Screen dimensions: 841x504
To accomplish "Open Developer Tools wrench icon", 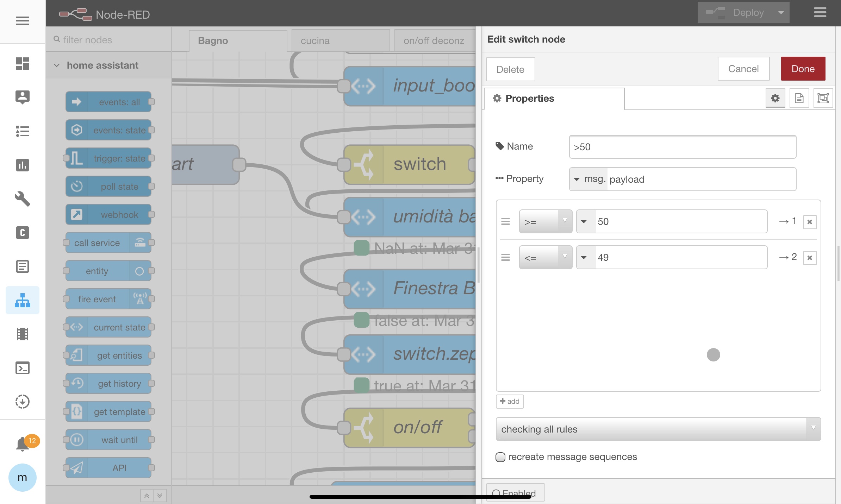I will (22, 199).
